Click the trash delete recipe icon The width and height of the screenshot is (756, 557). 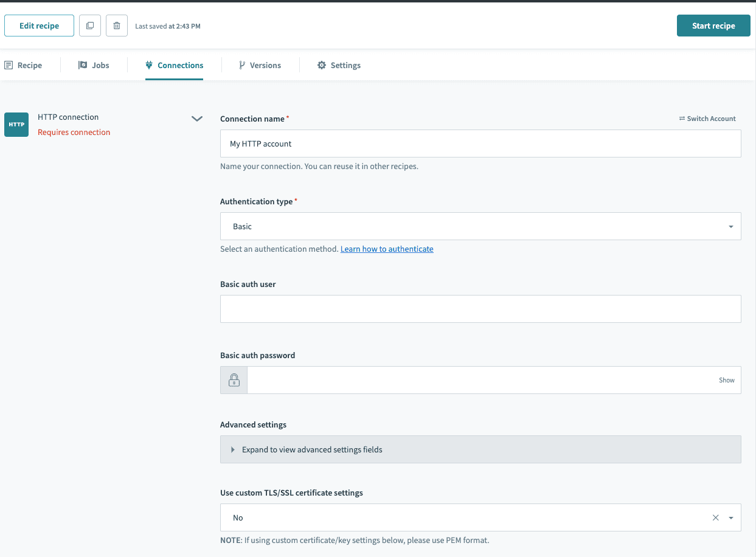pos(117,26)
